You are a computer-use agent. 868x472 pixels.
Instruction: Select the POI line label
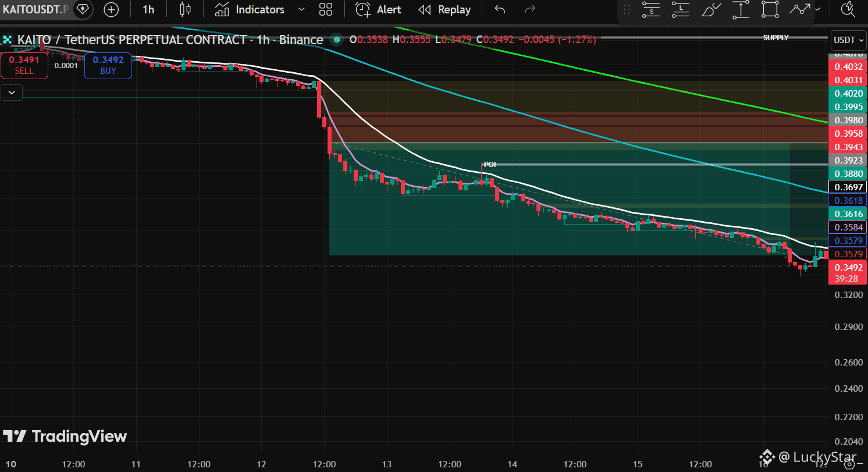(490, 165)
